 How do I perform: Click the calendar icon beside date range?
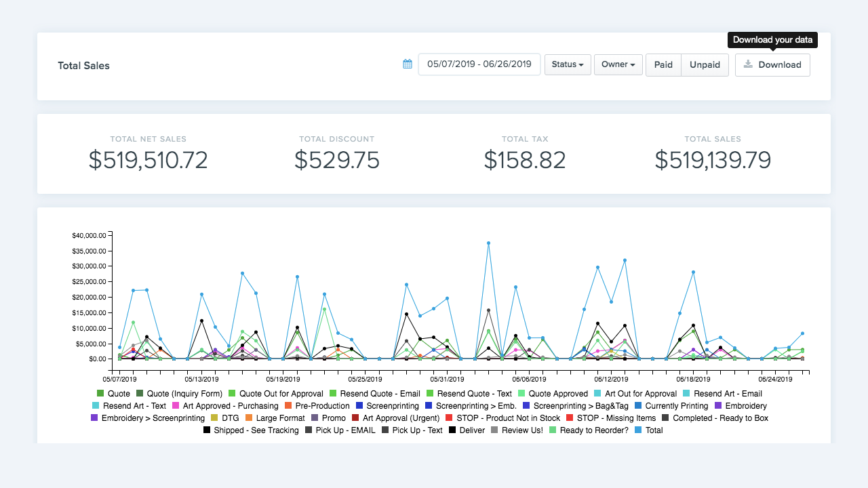click(x=408, y=64)
